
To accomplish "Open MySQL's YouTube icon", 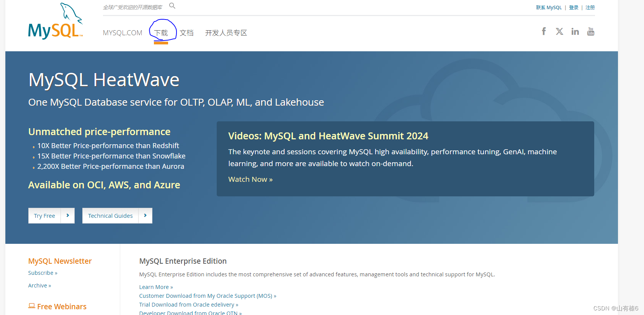I will (591, 31).
